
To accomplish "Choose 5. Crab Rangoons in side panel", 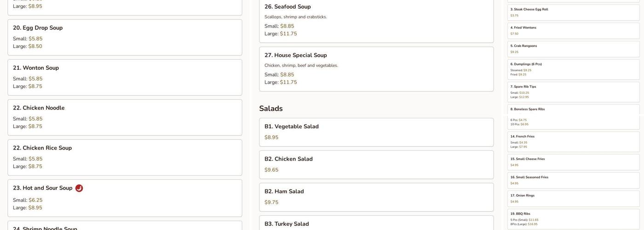I will (573, 49).
